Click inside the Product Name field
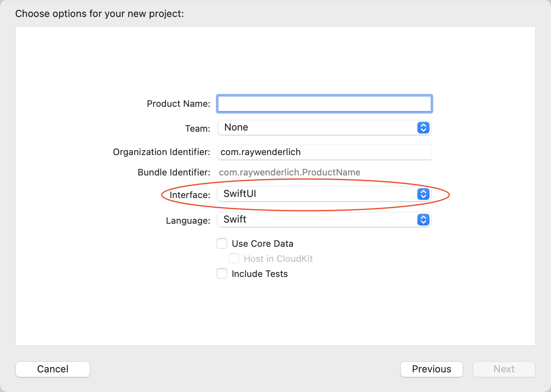 pos(324,103)
